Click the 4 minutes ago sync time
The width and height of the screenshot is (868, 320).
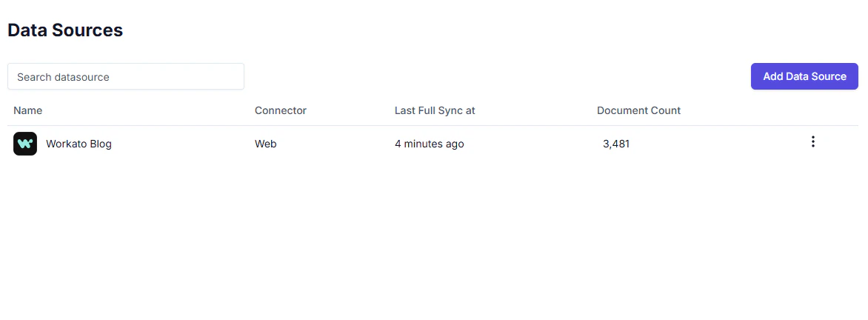429,144
